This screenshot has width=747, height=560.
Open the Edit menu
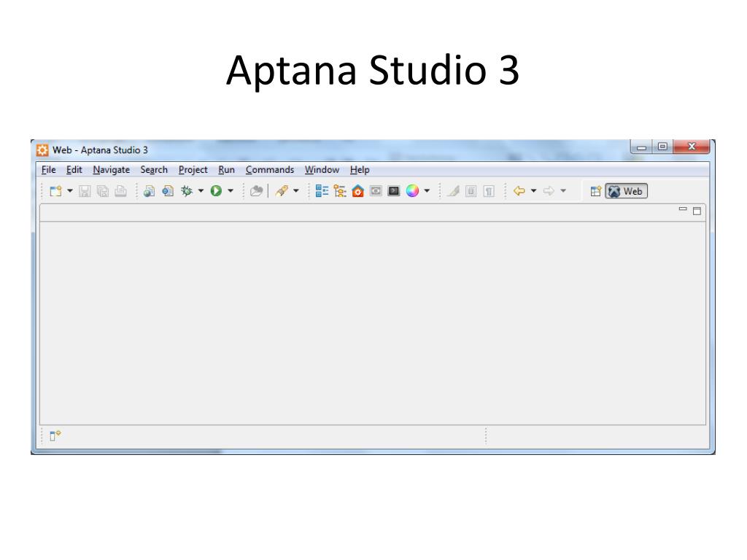pos(74,169)
